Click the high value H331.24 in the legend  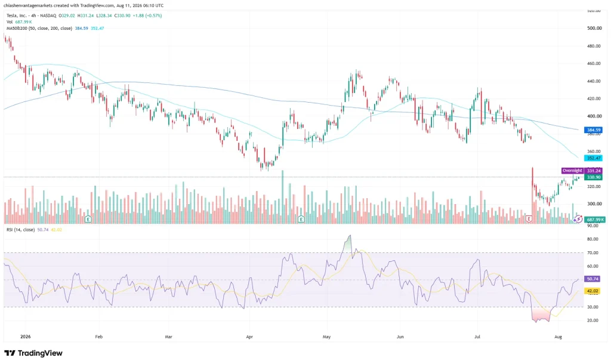tap(86, 16)
